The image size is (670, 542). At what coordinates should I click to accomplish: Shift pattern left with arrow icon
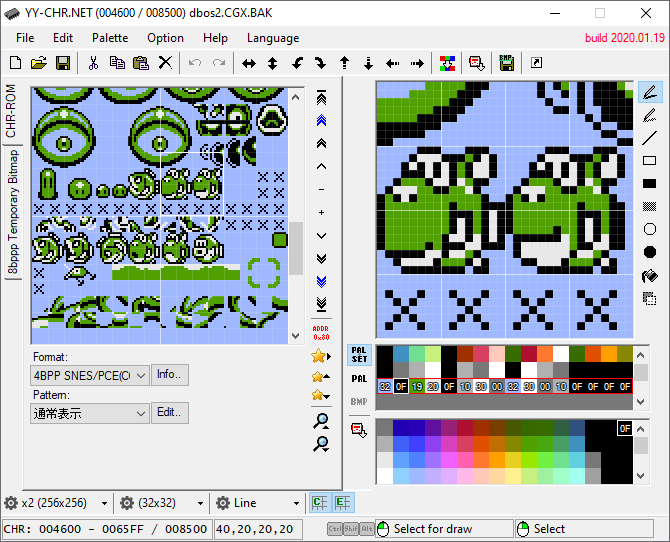[392, 64]
